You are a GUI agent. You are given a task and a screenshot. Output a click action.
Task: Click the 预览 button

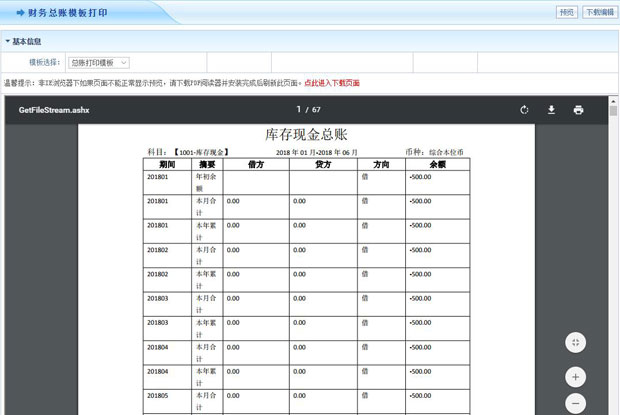click(x=567, y=13)
